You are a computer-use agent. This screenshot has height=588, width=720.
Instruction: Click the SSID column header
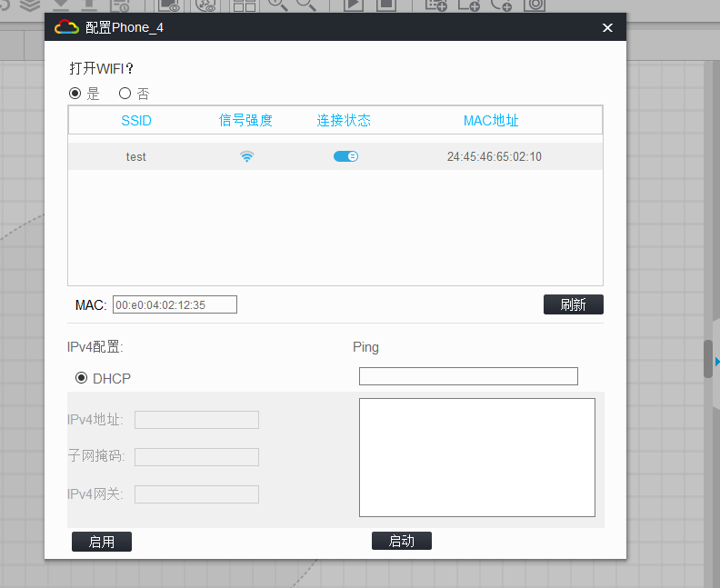pyautogui.click(x=136, y=120)
